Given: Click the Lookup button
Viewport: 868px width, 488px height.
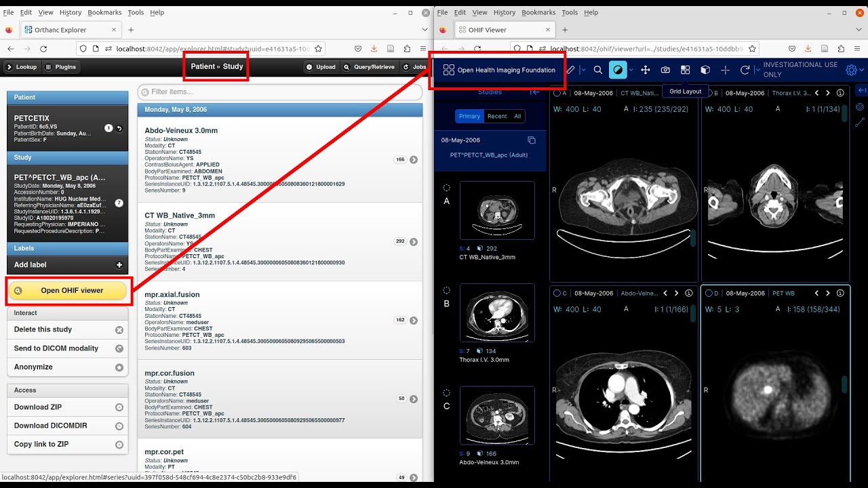Looking at the screenshot, I should [x=22, y=67].
